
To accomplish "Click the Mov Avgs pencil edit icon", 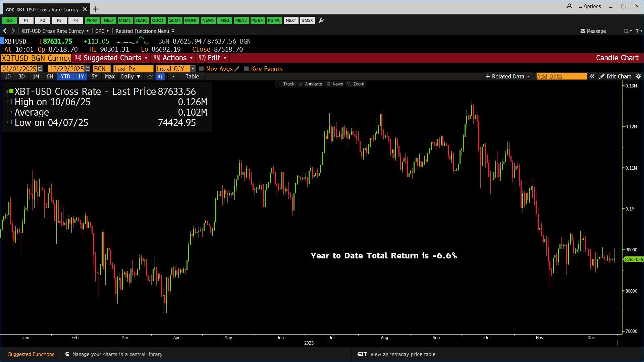I will click(x=237, y=69).
